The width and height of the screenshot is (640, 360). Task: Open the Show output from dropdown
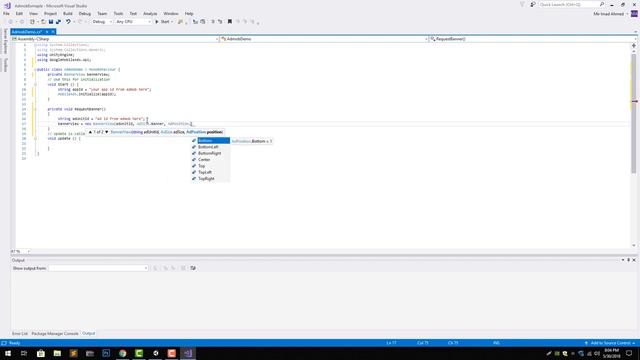pos(98,268)
